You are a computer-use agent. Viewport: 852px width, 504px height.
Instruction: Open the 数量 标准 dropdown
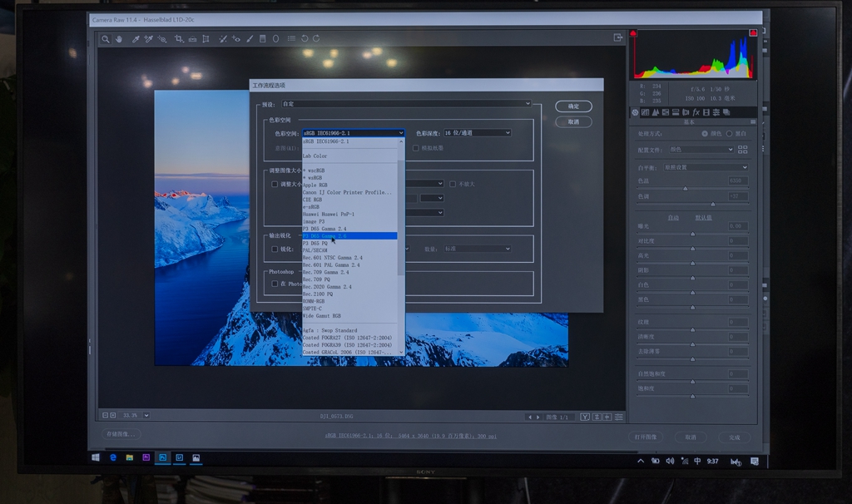coord(477,249)
